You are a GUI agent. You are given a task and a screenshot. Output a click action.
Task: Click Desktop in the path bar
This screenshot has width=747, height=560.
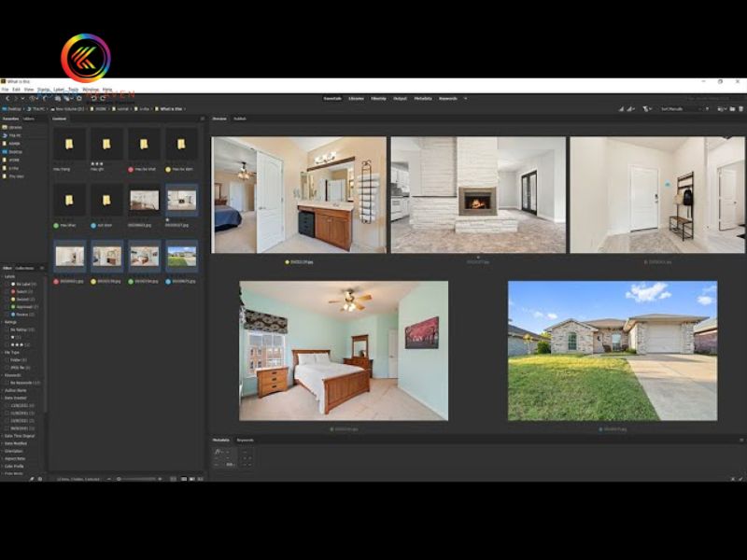12,109
